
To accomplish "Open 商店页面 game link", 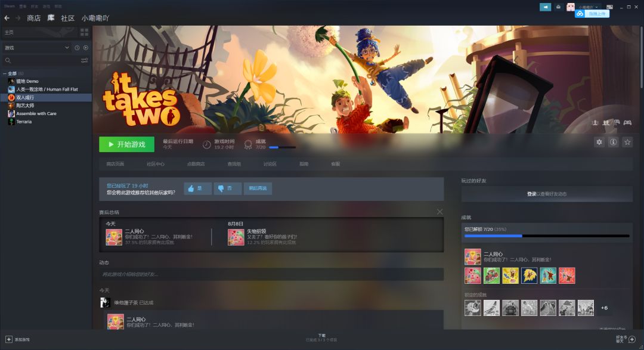I will [115, 164].
